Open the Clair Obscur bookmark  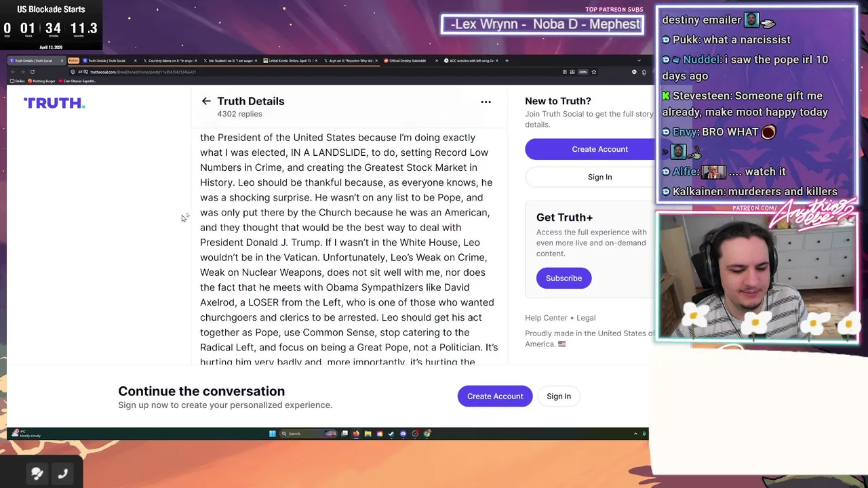(78, 81)
